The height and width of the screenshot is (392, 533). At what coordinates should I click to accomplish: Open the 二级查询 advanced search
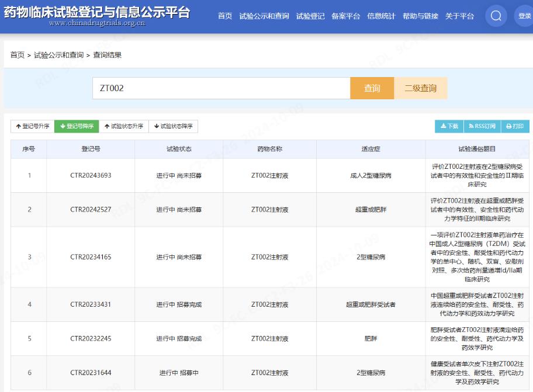click(421, 88)
